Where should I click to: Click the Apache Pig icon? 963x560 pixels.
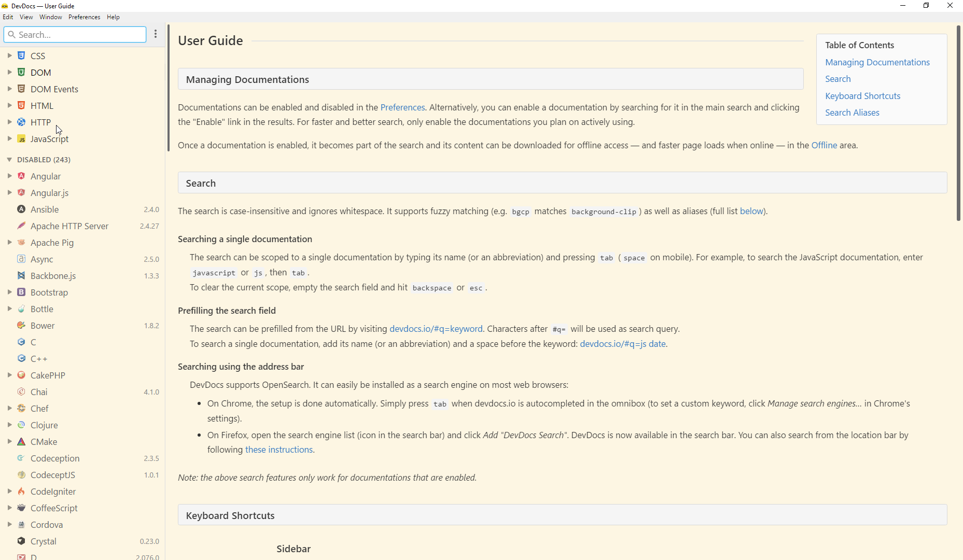pos(21,242)
